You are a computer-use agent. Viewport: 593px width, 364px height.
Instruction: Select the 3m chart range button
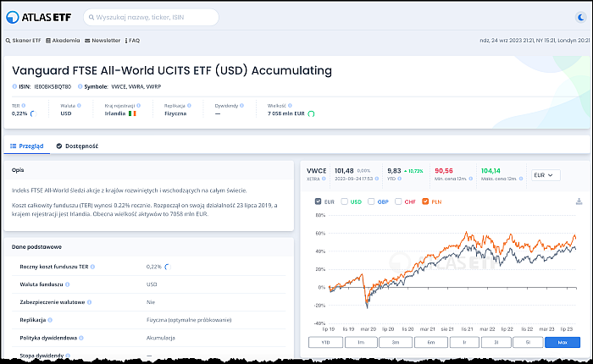point(396,342)
